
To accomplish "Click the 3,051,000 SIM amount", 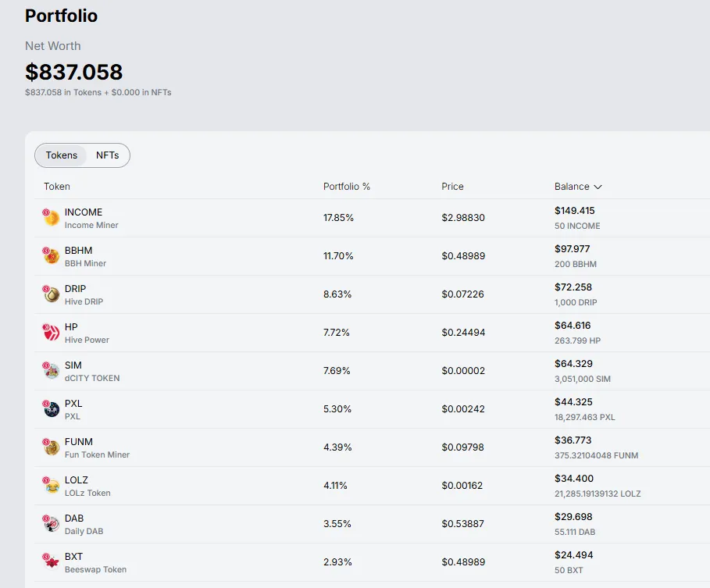I will pyautogui.click(x=583, y=379).
